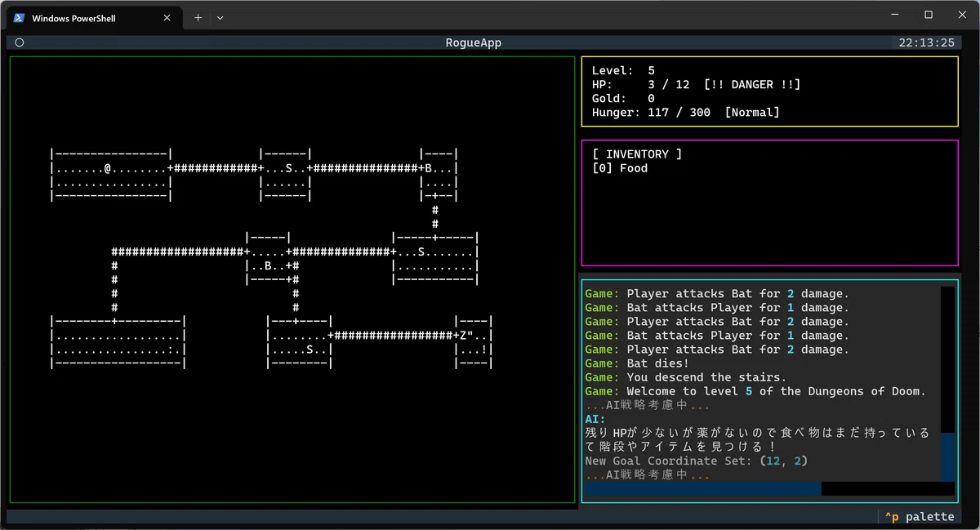This screenshot has height=530, width=980.
Task: Click the [ INVENTORY ] heading
Action: 636,154
